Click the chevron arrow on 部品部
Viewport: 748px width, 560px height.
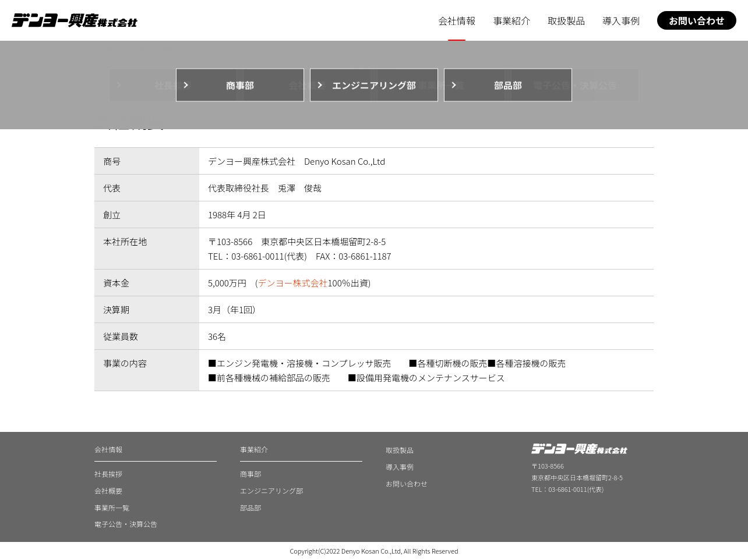(454, 85)
